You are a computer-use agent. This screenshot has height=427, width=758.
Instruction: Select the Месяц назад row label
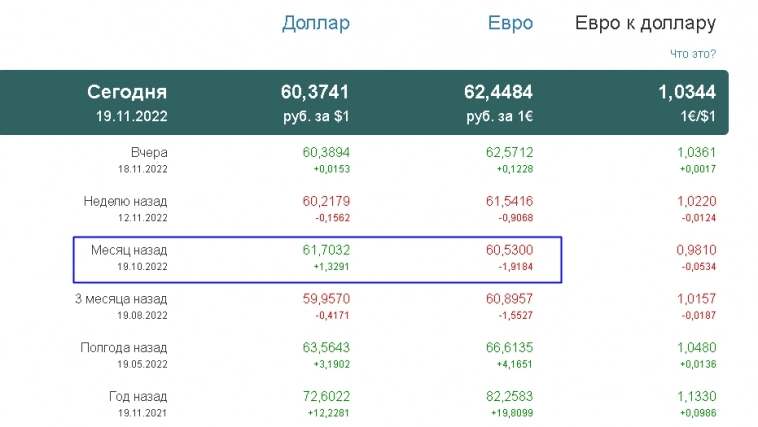pos(129,250)
